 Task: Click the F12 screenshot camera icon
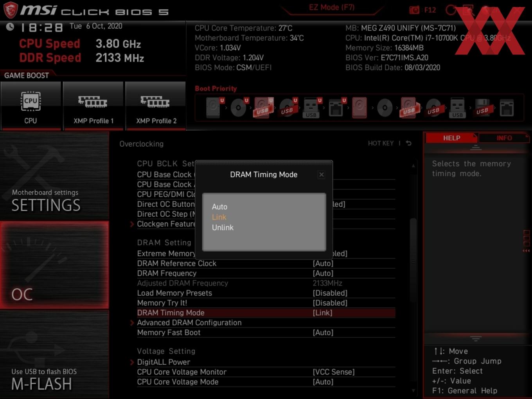414,10
